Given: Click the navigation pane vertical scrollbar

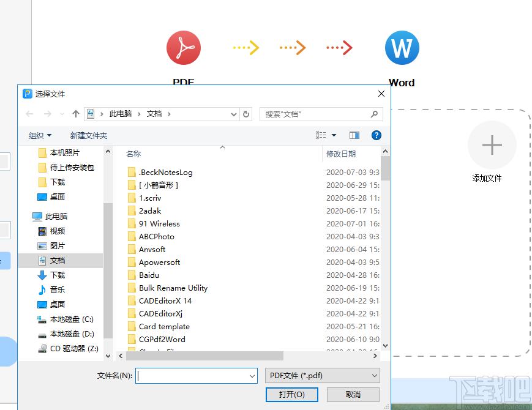Looking at the screenshot, I should (x=108, y=270).
